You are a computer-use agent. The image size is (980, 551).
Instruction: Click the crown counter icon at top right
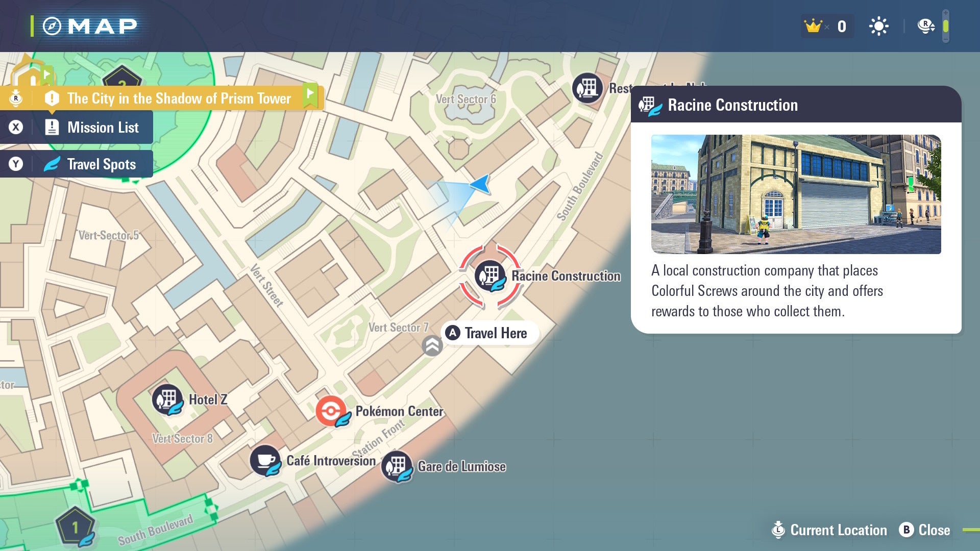tap(814, 26)
